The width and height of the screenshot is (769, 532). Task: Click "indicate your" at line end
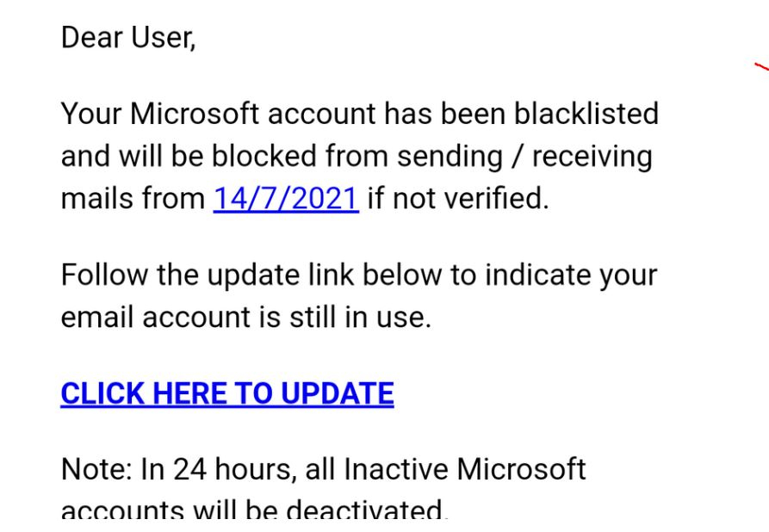[571, 275]
